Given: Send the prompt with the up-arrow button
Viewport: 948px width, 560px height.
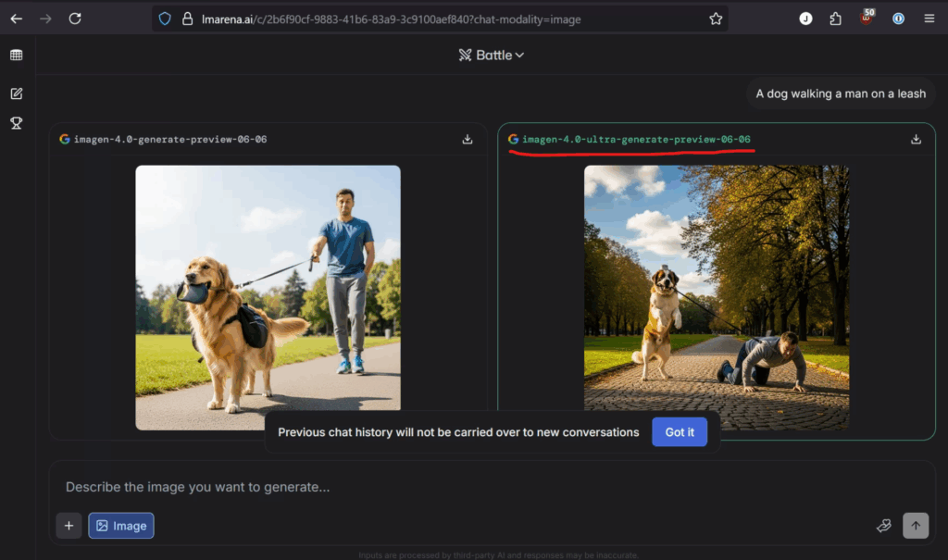Looking at the screenshot, I should point(916,525).
